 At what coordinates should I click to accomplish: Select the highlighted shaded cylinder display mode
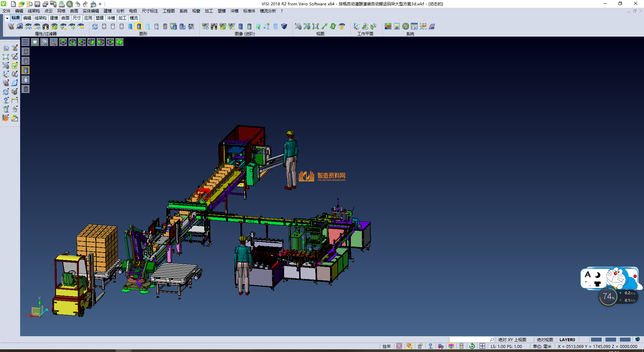(x=139, y=27)
